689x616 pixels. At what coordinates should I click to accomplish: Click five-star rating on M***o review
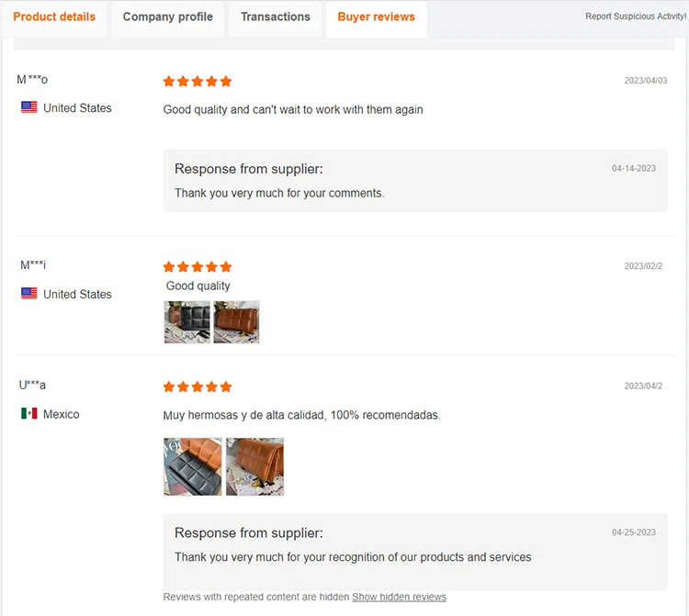click(198, 82)
